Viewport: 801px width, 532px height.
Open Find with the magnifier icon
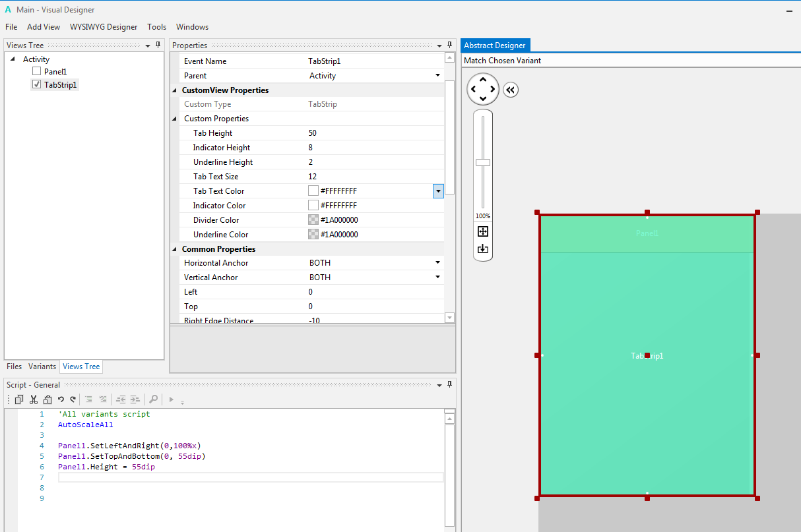tap(153, 399)
